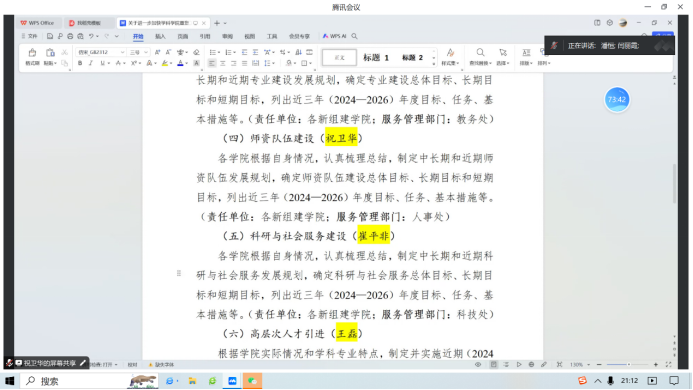Click the Print icon in quick access bar
The image size is (693, 390).
pyautogui.click(x=70, y=36)
